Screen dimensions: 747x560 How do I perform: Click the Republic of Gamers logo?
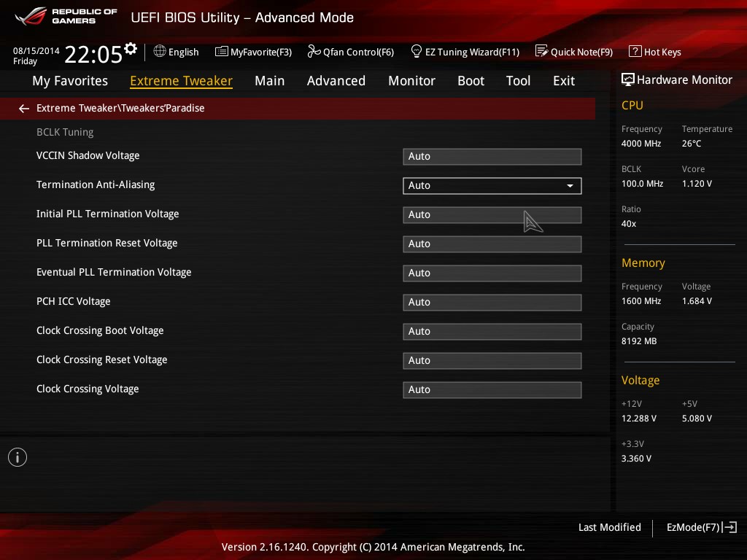[66, 16]
